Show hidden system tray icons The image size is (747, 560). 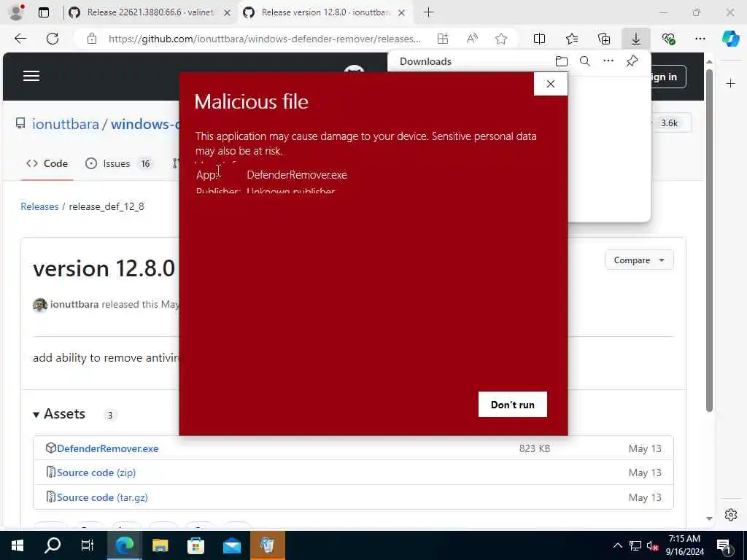617,545
